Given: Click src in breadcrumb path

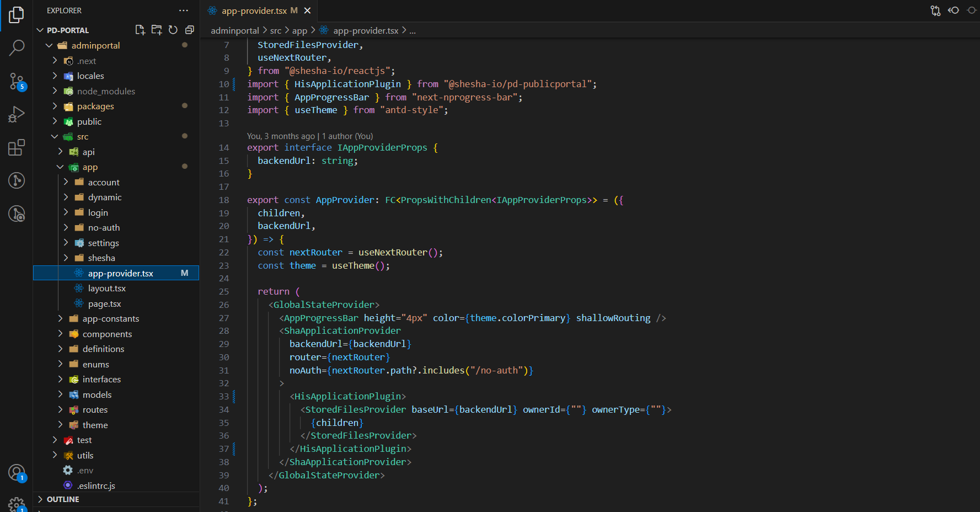Looking at the screenshot, I should coord(276,30).
